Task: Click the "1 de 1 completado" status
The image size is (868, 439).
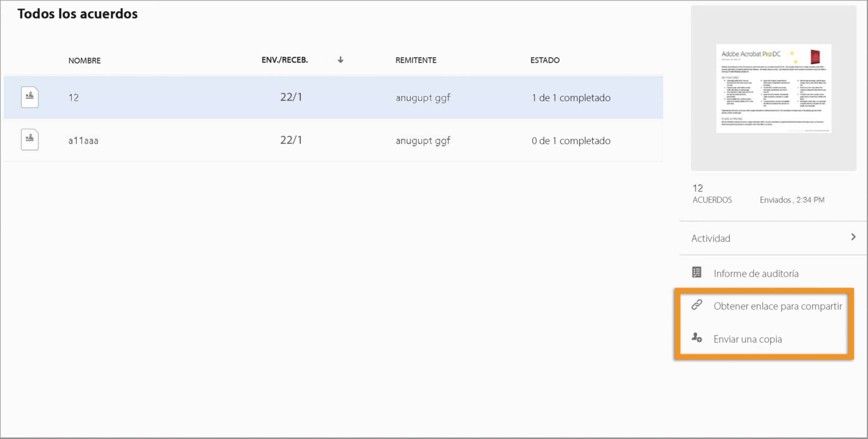Action: [x=571, y=98]
